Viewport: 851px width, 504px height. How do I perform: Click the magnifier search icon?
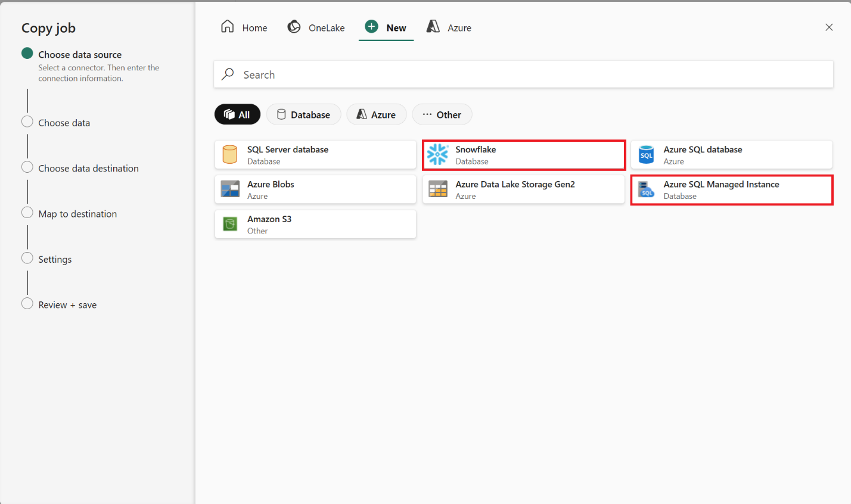pyautogui.click(x=228, y=74)
